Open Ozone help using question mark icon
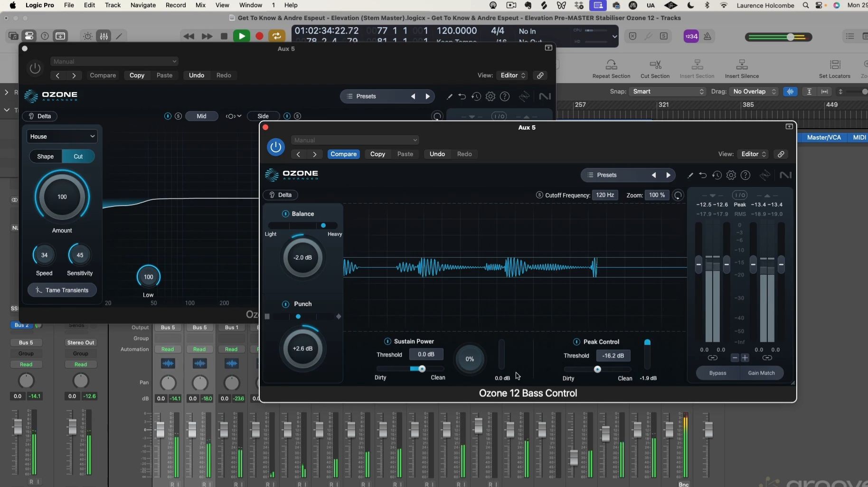Viewport: 868px width, 487px height. (x=746, y=175)
